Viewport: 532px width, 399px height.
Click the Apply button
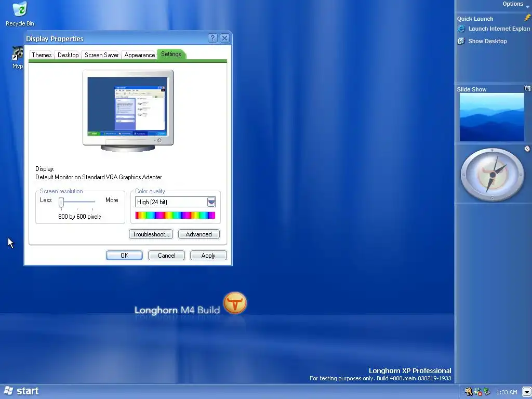point(208,256)
